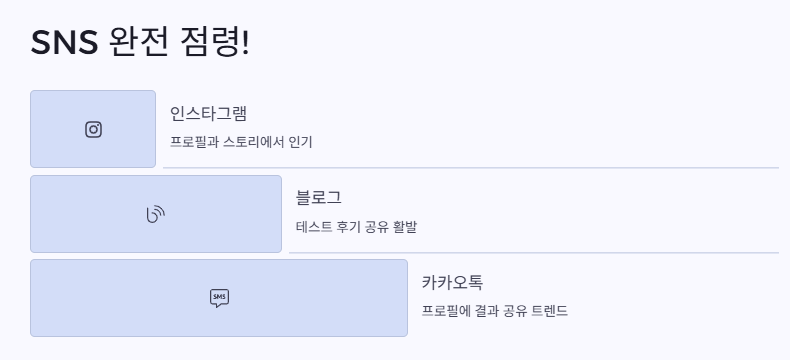Viewport: 790px width, 360px height.
Task: Click the divider line under 블로그 row
Action: tap(534, 253)
